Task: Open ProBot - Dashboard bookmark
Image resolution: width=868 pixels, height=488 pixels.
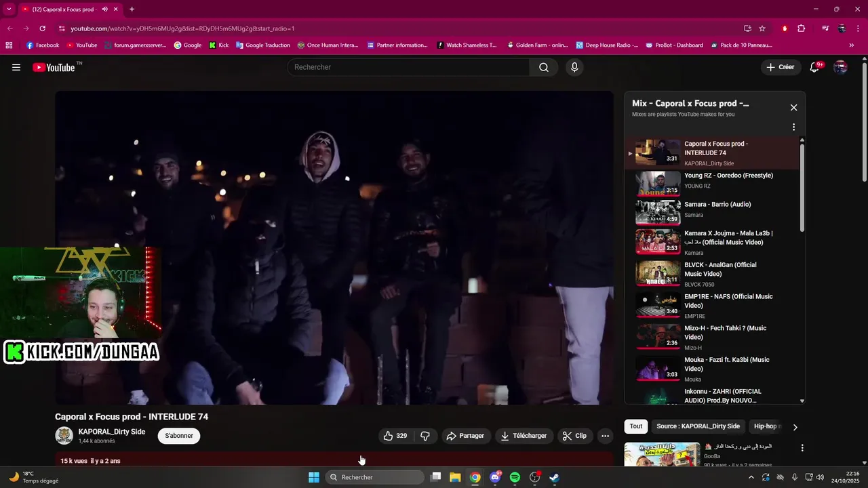Action: click(674, 45)
